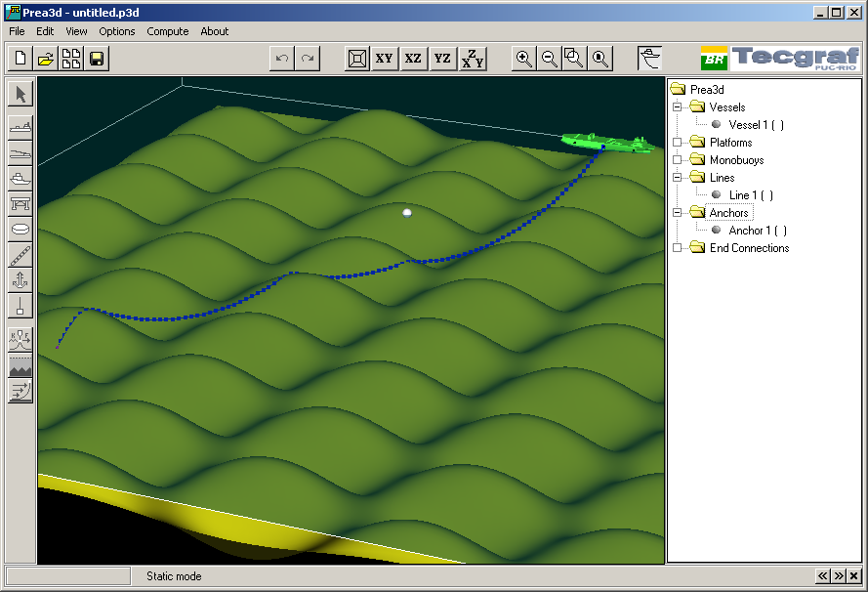Select the platform tool icon
This screenshot has height=592, width=868.
point(21,204)
